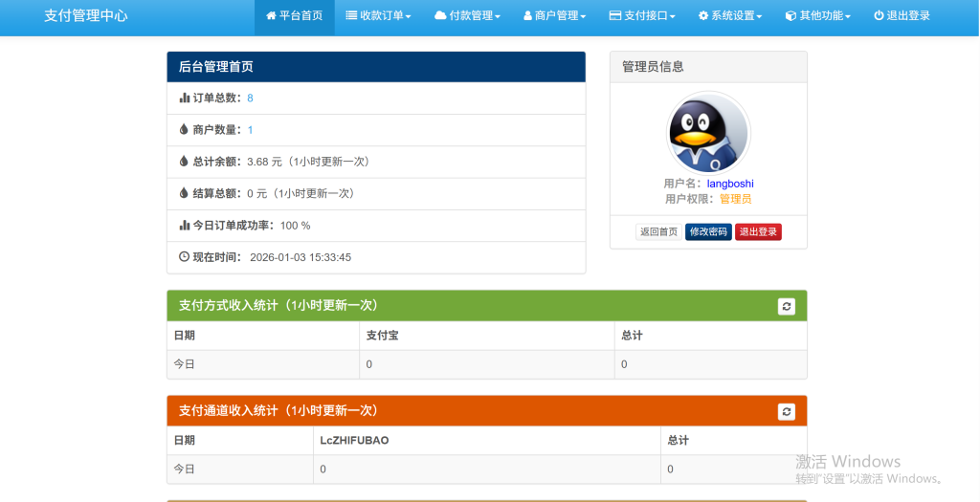The width and height of the screenshot is (980, 502).
Task: Click 退出登录 in the top navbar
Action: [x=902, y=16]
